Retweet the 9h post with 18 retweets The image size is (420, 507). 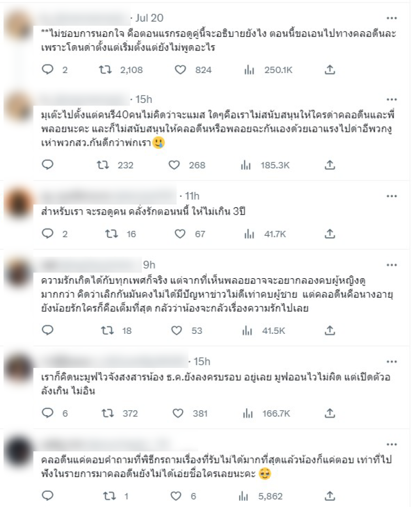point(107,330)
